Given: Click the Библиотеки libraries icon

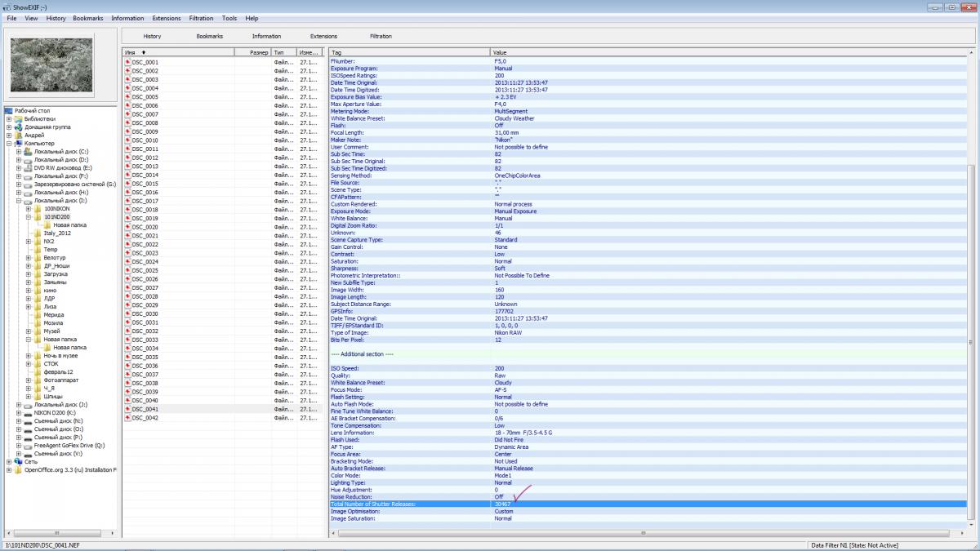Looking at the screenshot, I should click(18, 118).
